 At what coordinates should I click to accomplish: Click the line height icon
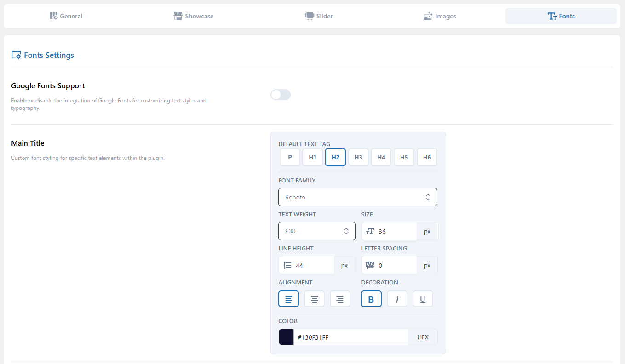click(287, 266)
